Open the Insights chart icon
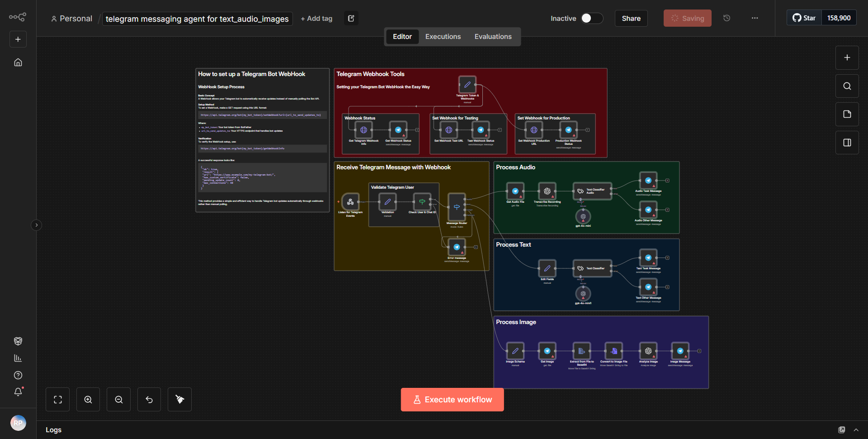This screenshot has width=868, height=439. [18, 358]
